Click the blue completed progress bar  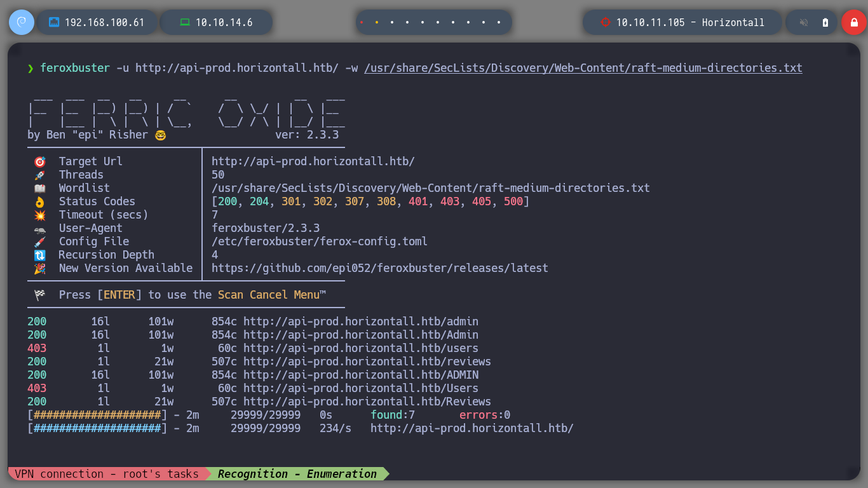coord(97,428)
